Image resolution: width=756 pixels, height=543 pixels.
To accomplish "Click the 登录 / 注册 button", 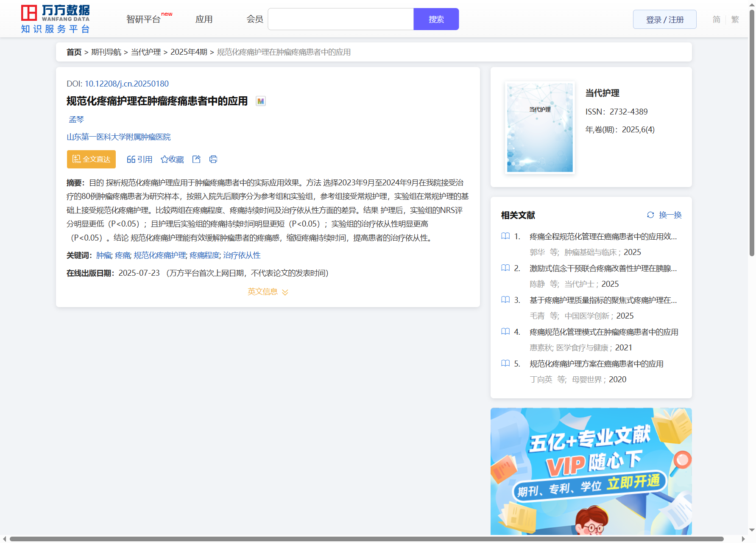I will click(x=664, y=20).
